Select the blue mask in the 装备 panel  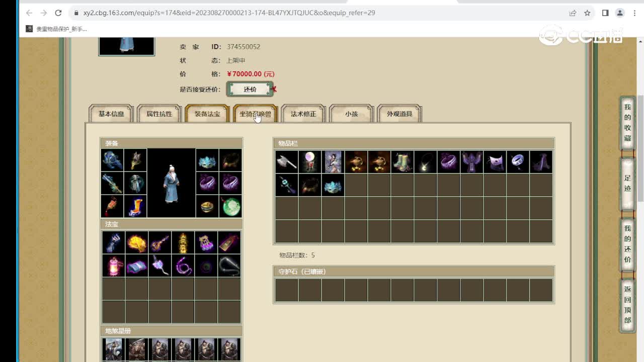point(207,160)
